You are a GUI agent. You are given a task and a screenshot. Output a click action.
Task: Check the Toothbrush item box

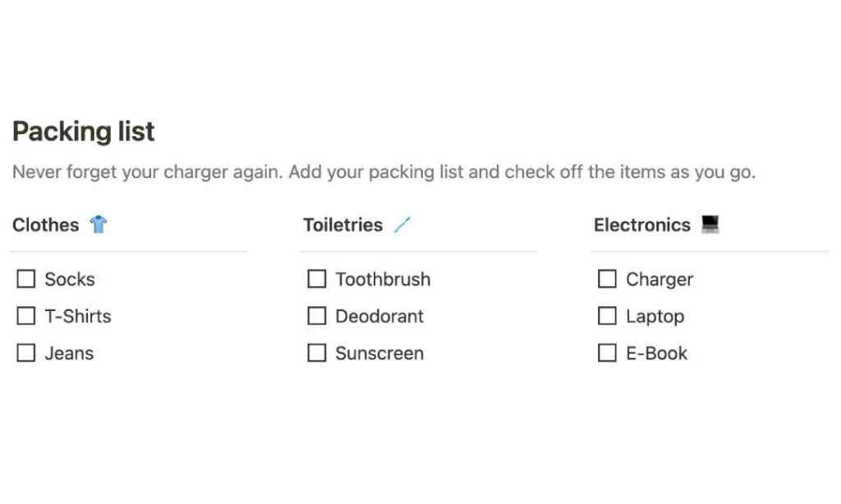coord(316,279)
